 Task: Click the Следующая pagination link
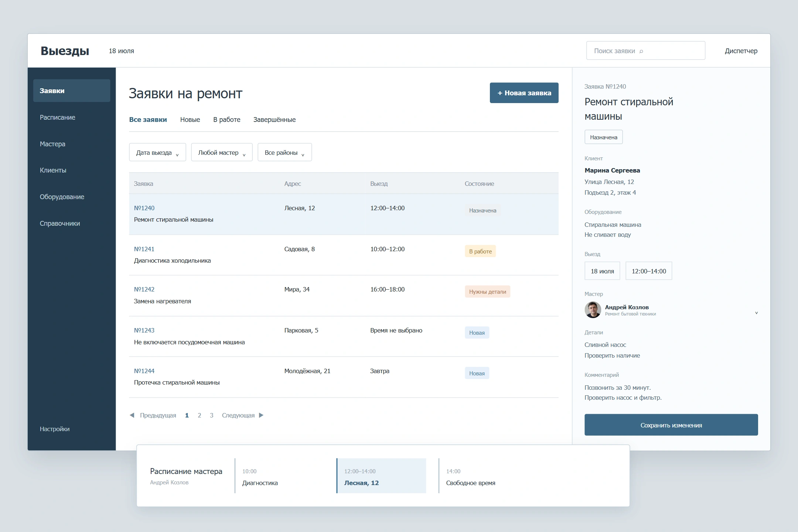tap(238, 415)
